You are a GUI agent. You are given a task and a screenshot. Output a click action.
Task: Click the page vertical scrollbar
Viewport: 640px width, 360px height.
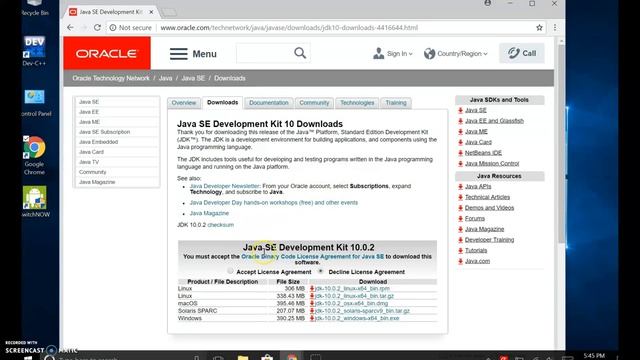click(x=561, y=143)
